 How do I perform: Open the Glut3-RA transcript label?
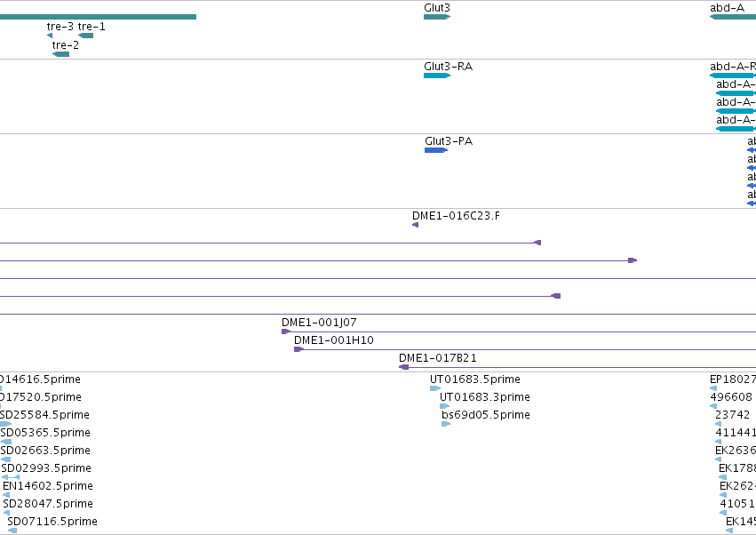click(x=449, y=67)
